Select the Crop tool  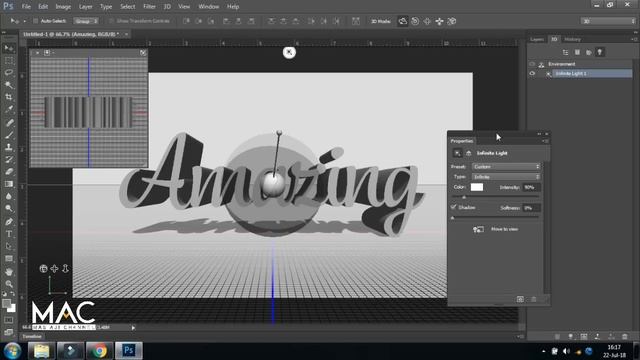coord(9,97)
